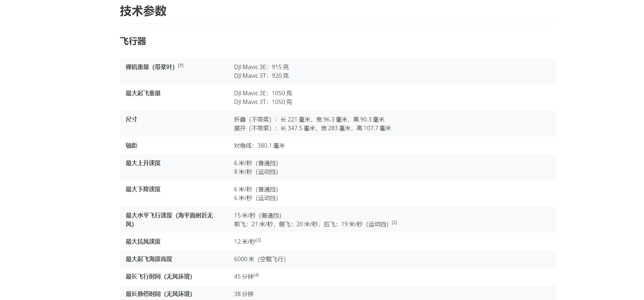Click the 8 米/秒（运动挡）ascent value
644x300 pixels.
(x=256, y=172)
